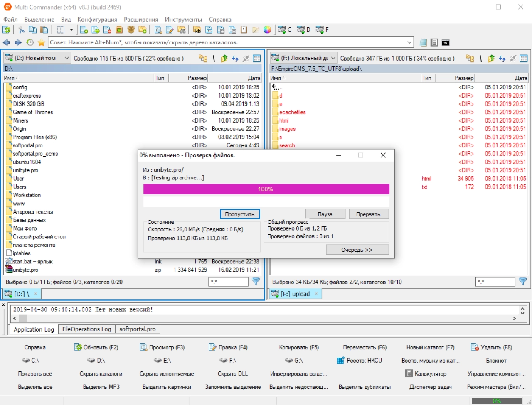Screen dimensions: 532x405
Task: Select ecachefiles folder in right panel
Action: (399, 112)
